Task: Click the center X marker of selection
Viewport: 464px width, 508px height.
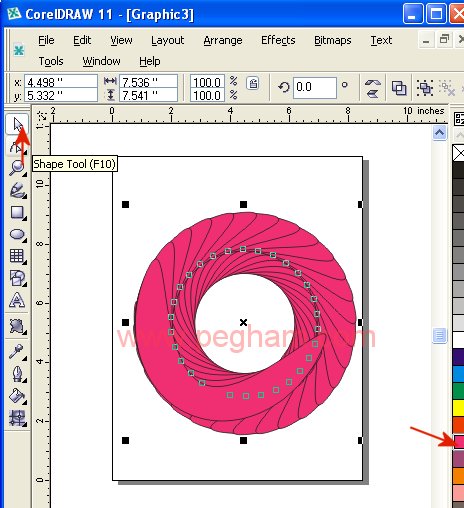Action: [244, 322]
